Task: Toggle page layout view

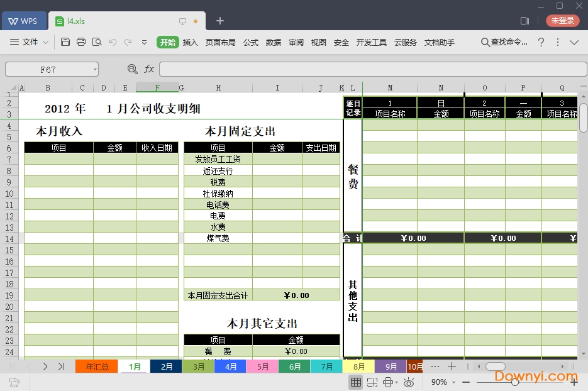Action: coord(387,382)
